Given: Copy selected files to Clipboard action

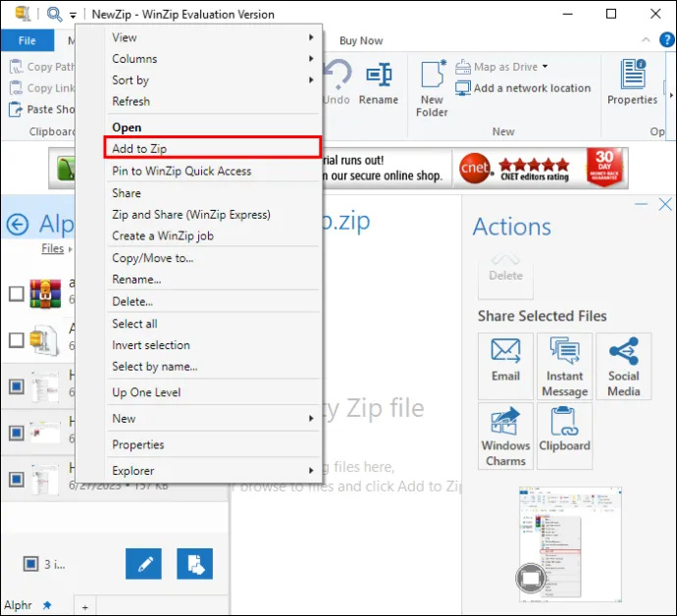Looking at the screenshot, I should coord(565,436).
